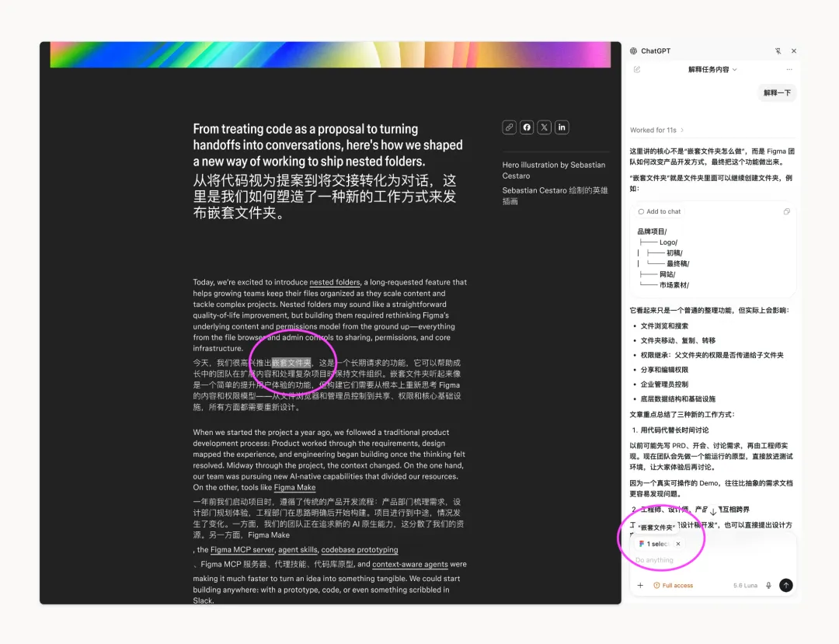The width and height of the screenshot is (839, 644).
Task: Click the 文件浏览和搜索 bullet item
Action: pyautogui.click(x=664, y=326)
